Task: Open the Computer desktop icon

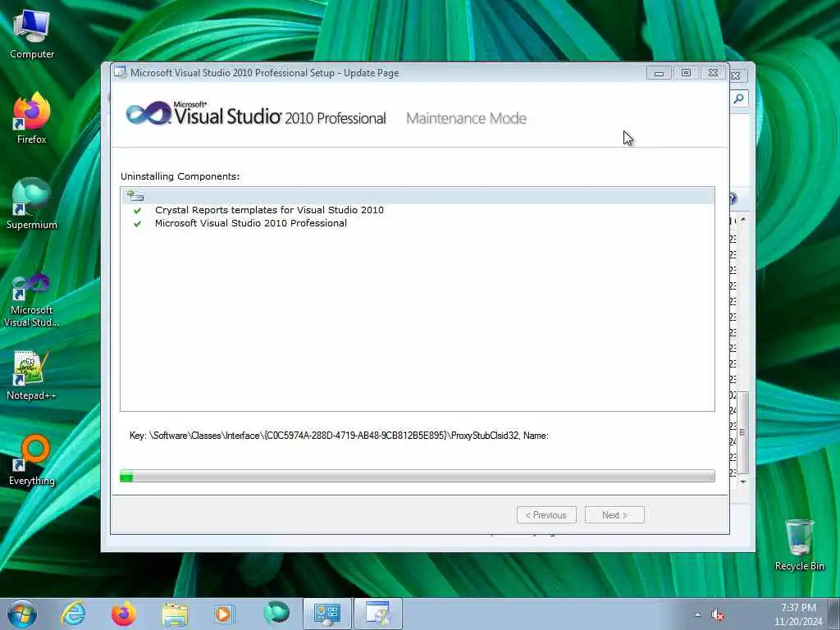Action: click(x=32, y=34)
